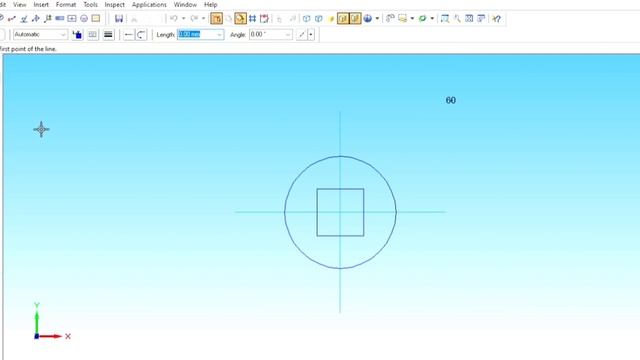The width and height of the screenshot is (640, 360).
Task: Click the red calendar-style toolbar icon
Action: tap(264, 19)
